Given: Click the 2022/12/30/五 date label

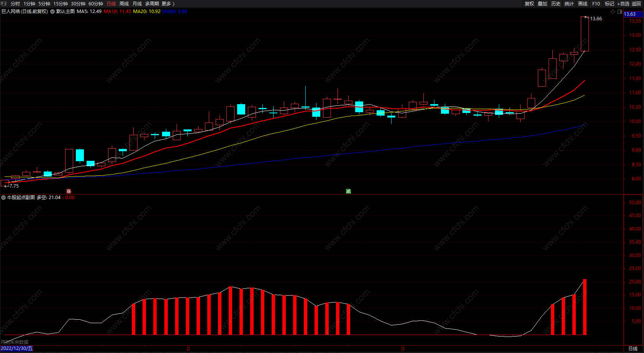Looking at the screenshot, I should coord(17,348).
